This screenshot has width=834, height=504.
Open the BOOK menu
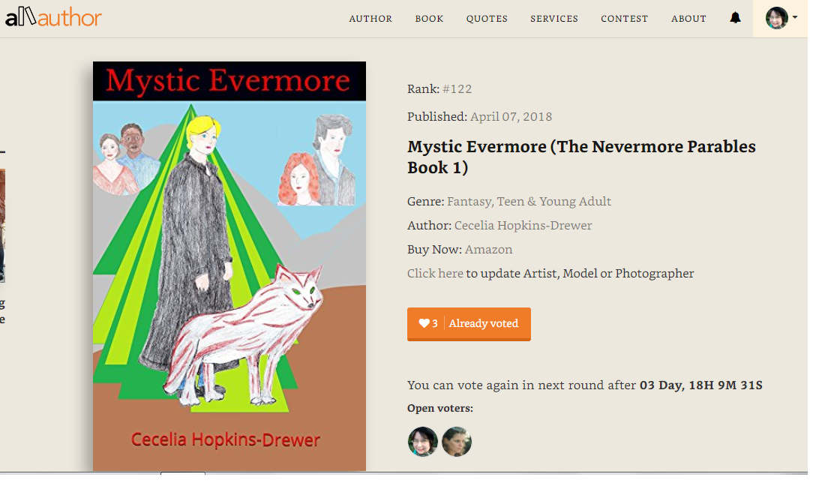[x=429, y=19]
